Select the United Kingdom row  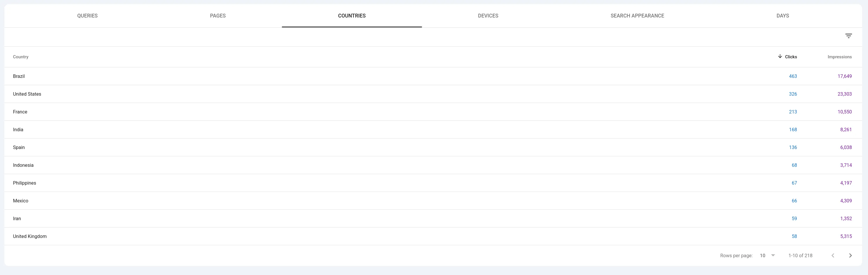(433, 237)
